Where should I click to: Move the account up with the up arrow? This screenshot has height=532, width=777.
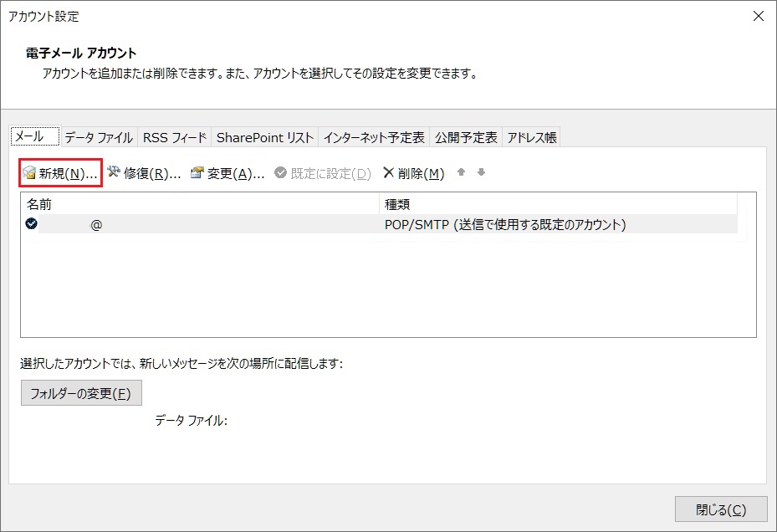click(461, 173)
